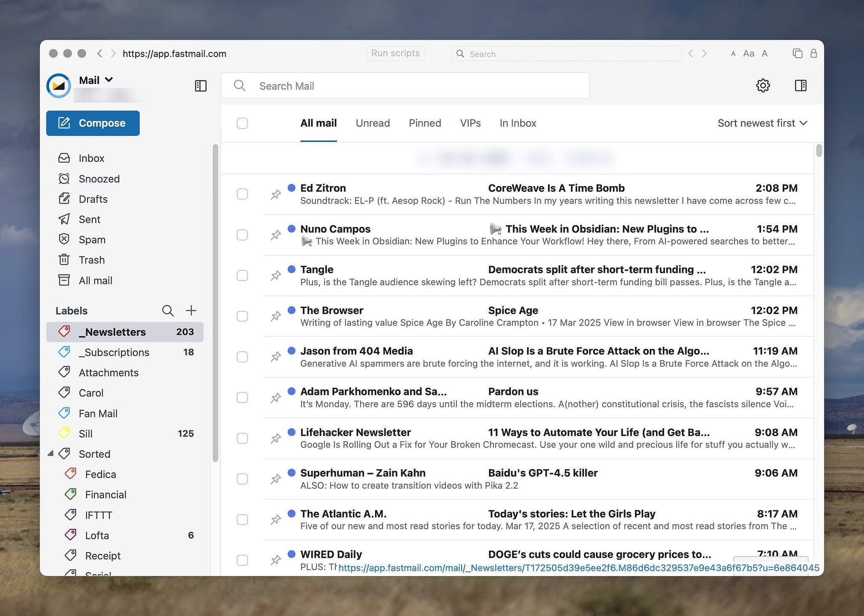Click the All mail archive icon

point(64,280)
